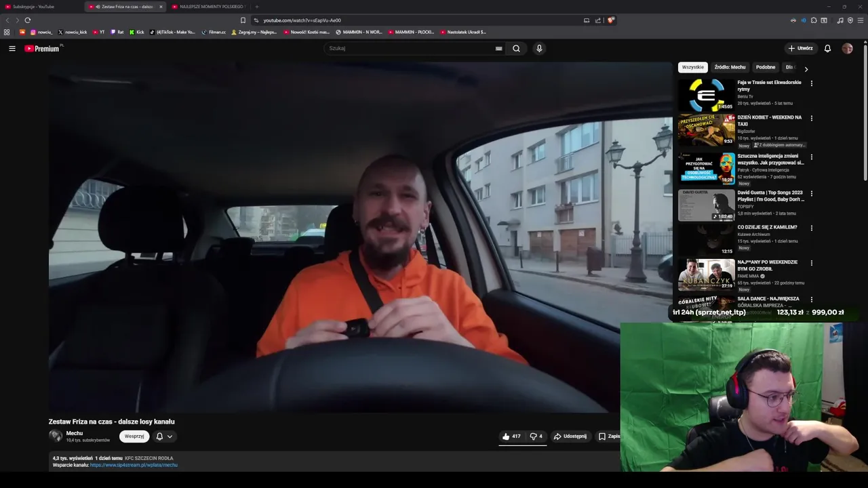The width and height of the screenshot is (868, 488).
Task: Select the Źródło: Mechu filter chip
Action: (x=730, y=67)
